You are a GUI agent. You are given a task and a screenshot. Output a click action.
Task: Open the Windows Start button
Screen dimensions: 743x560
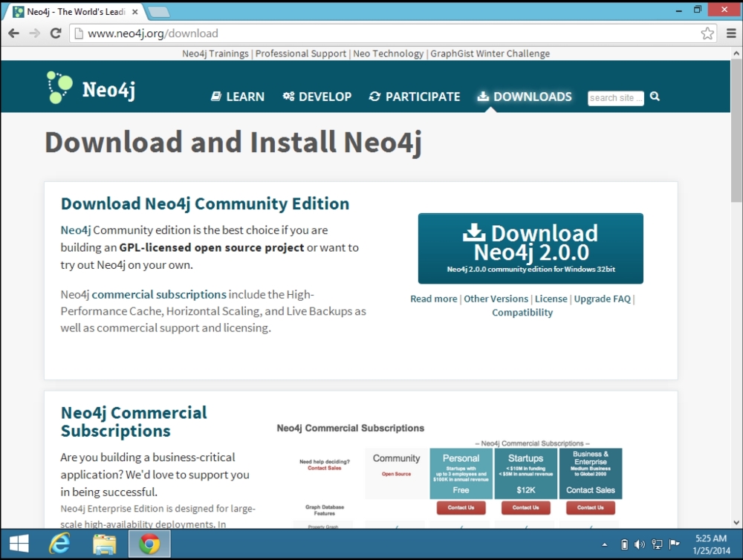coord(19,544)
